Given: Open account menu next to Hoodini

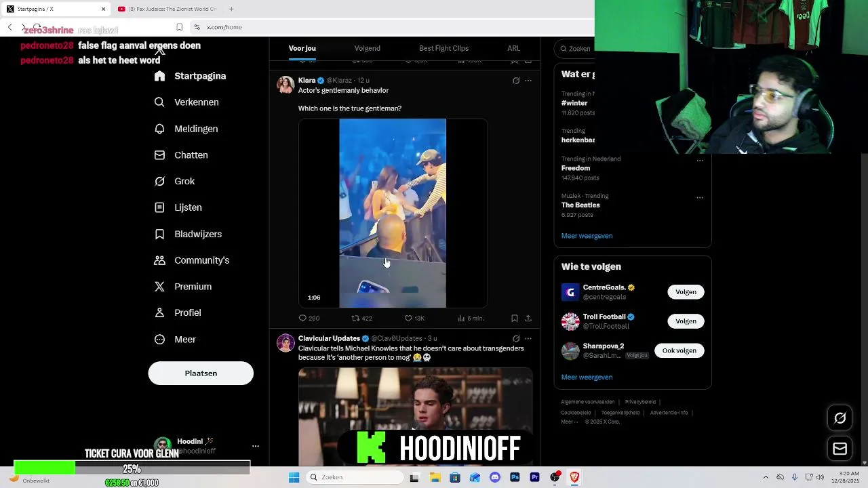Looking at the screenshot, I should click(256, 446).
